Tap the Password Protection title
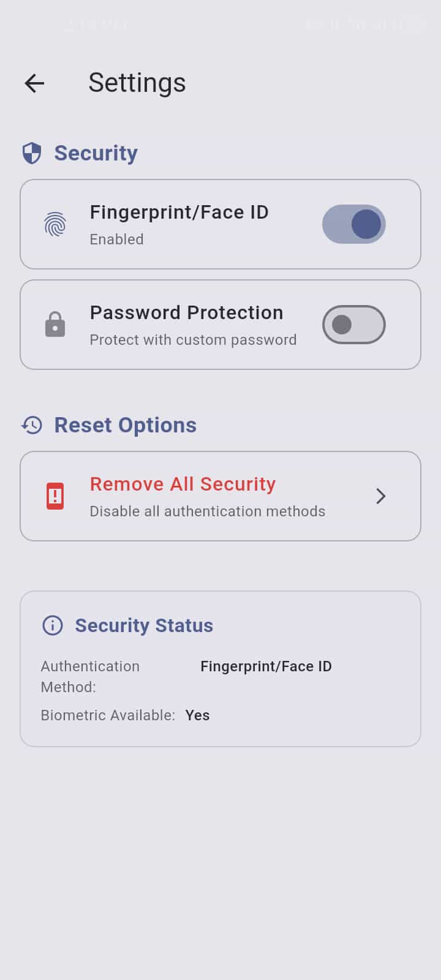Viewport: 441px width, 980px height. 186,313
